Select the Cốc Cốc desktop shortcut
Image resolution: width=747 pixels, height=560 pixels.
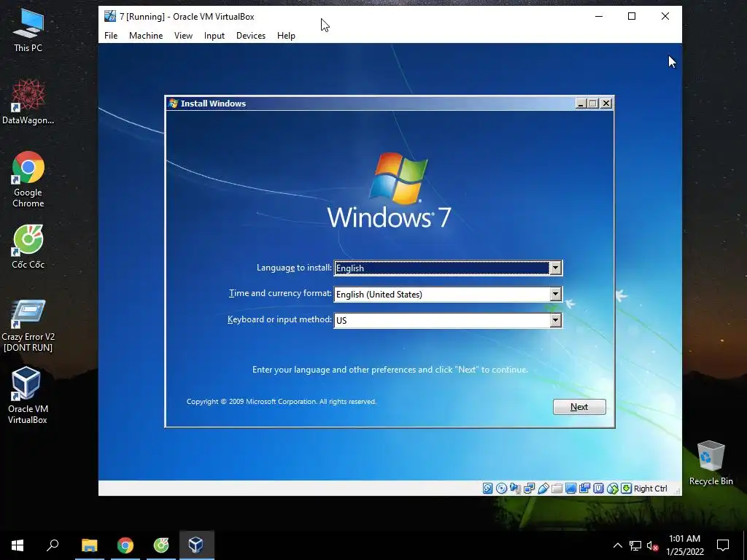pyautogui.click(x=28, y=246)
